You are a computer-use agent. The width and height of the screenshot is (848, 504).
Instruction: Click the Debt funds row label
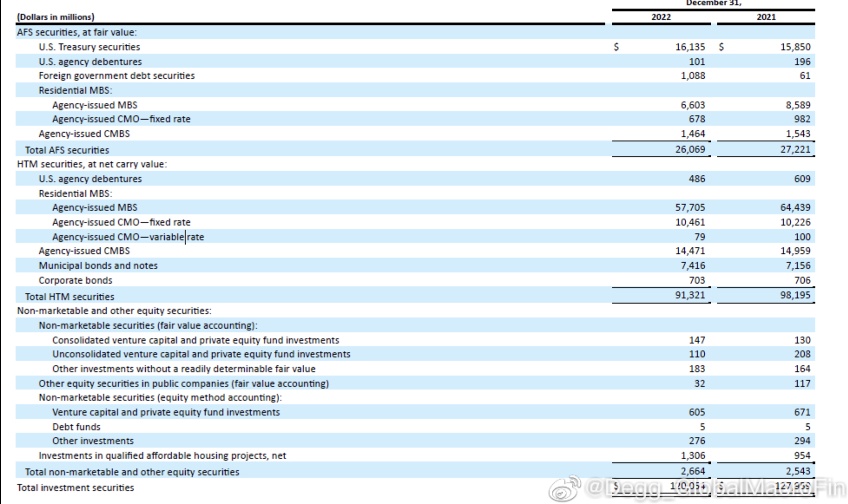(76, 427)
